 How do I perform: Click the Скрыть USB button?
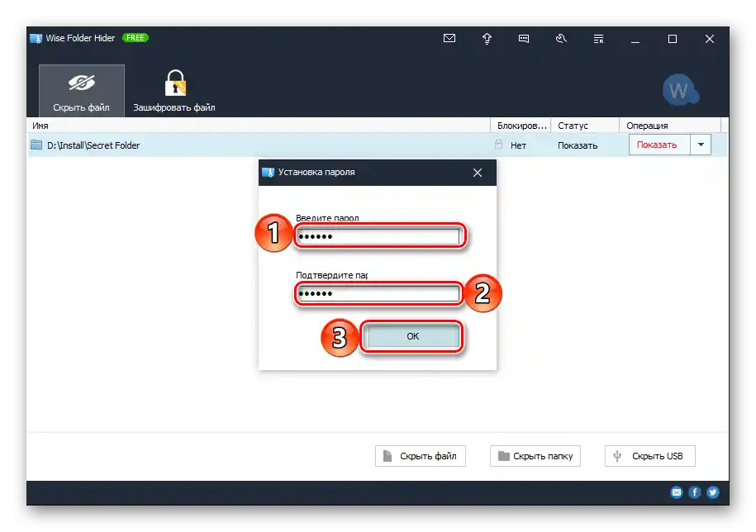(650, 456)
